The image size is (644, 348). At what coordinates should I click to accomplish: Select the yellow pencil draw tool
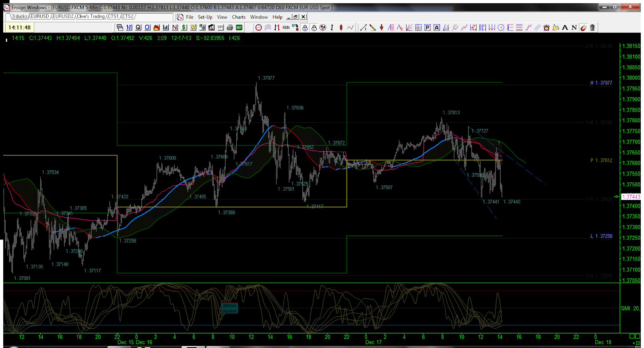pyautogui.click(x=373, y=27)
